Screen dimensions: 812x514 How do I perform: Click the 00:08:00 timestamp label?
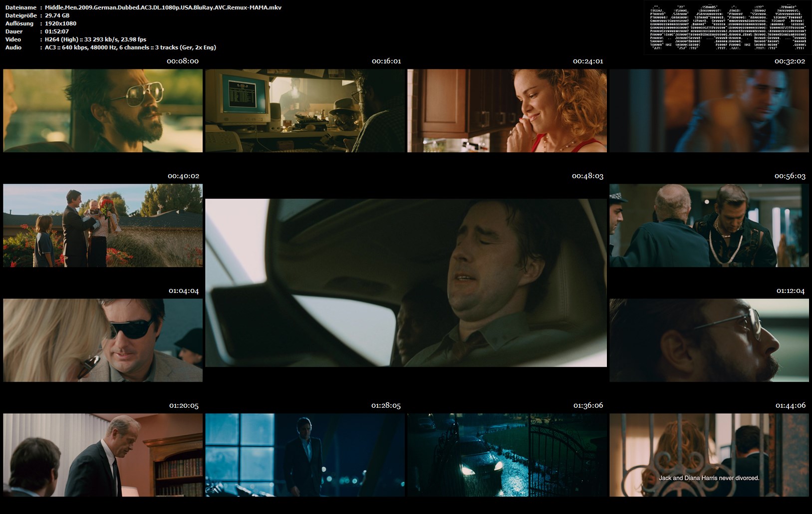[x=183, y=61]
